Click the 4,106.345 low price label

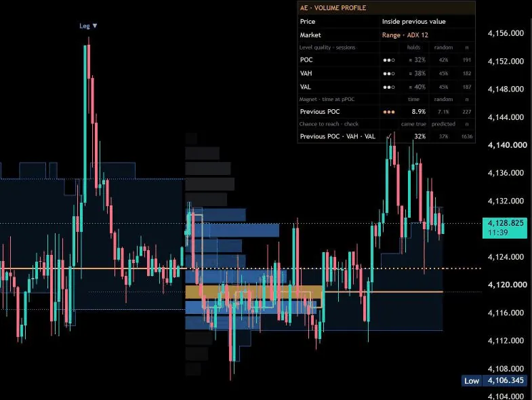(506, 380)
